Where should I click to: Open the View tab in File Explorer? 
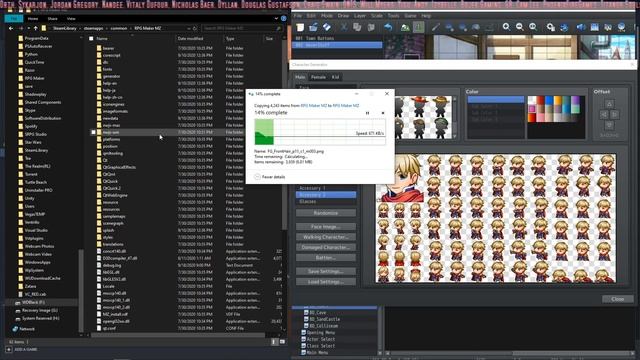coord(71,18)
